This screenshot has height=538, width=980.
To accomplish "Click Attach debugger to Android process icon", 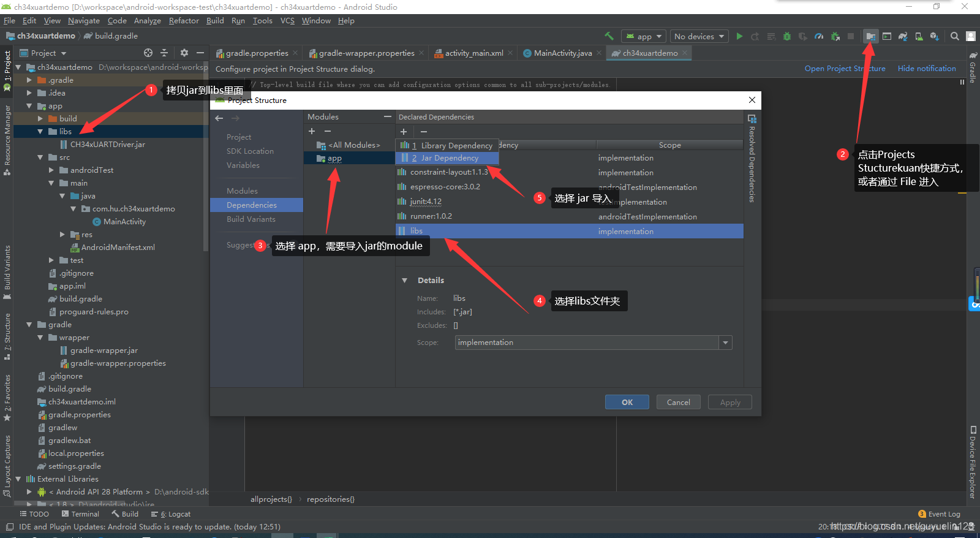I will pos(835,36).
